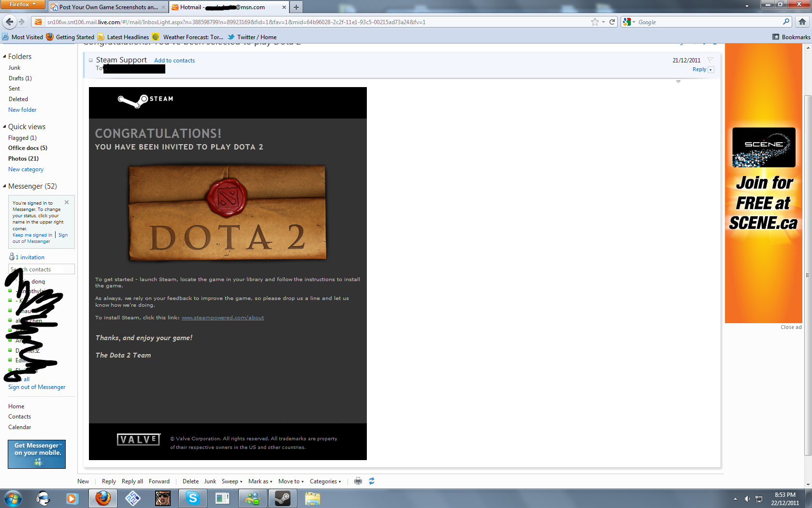This screenshot has height=508, width=812.
Task: Open Steam from the taskbar
Action: pos(282,498)
